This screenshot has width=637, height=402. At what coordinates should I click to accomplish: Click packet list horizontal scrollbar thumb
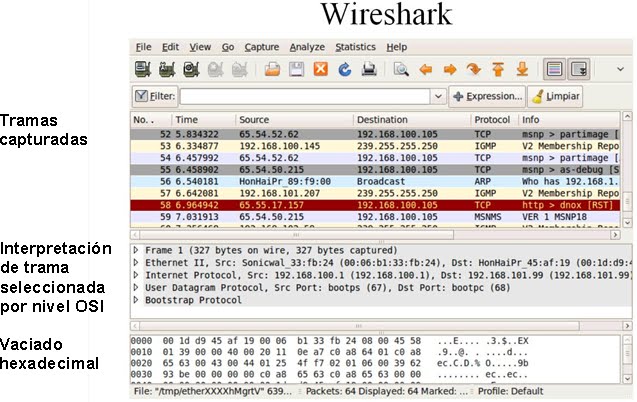click(x=297, y=235)
